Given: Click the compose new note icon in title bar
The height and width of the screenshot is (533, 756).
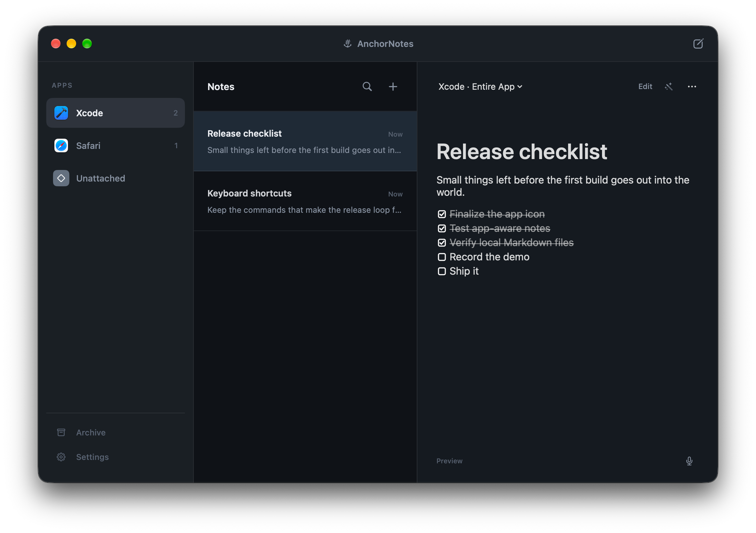Looking at the screenshot, I should click(698, 44).
